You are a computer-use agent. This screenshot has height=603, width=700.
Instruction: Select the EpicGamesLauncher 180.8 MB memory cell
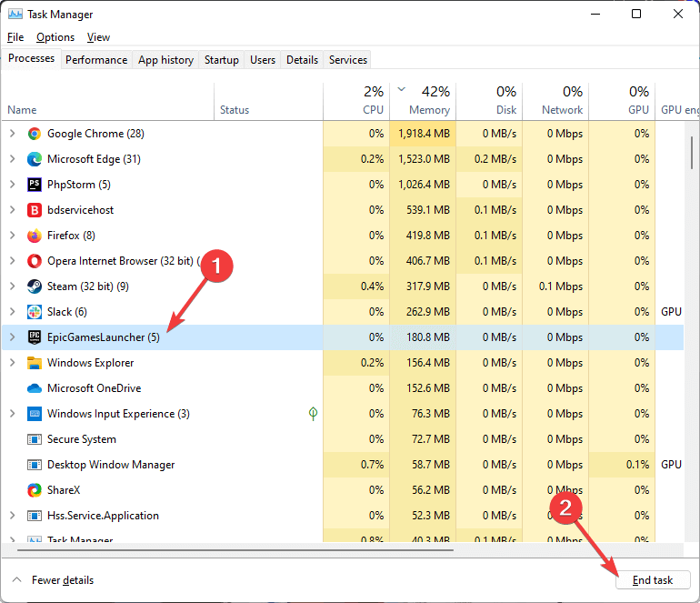click(423, 337)
